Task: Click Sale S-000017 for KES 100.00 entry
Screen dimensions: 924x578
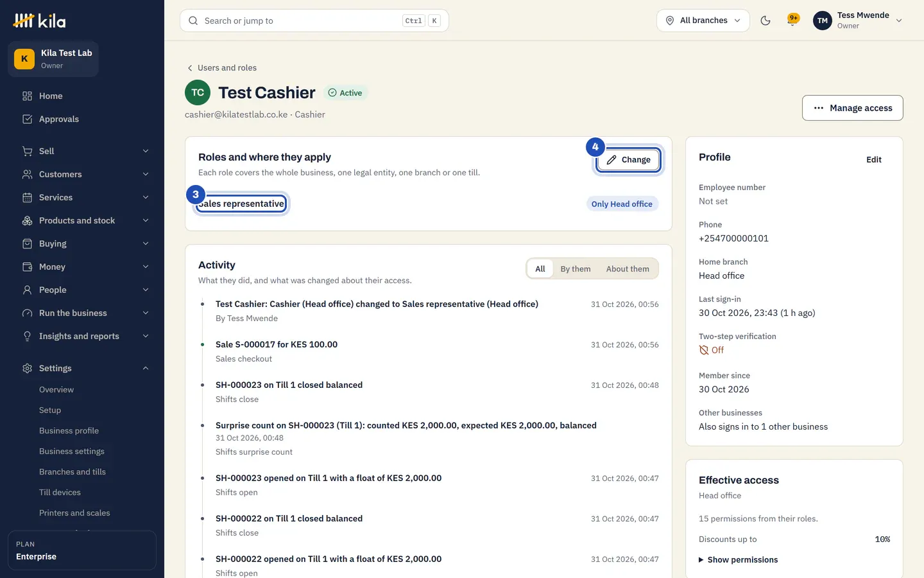Action: tap(277, 344)
